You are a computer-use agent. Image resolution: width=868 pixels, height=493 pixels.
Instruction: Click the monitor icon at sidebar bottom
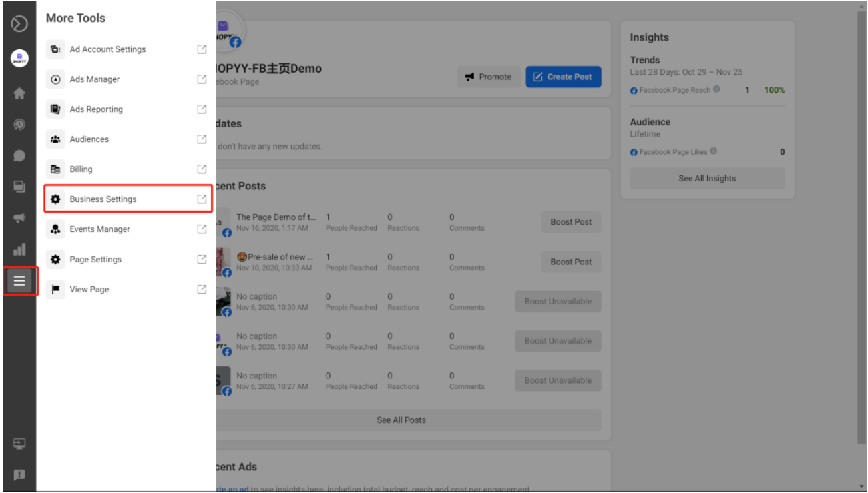tap(19, 444)
